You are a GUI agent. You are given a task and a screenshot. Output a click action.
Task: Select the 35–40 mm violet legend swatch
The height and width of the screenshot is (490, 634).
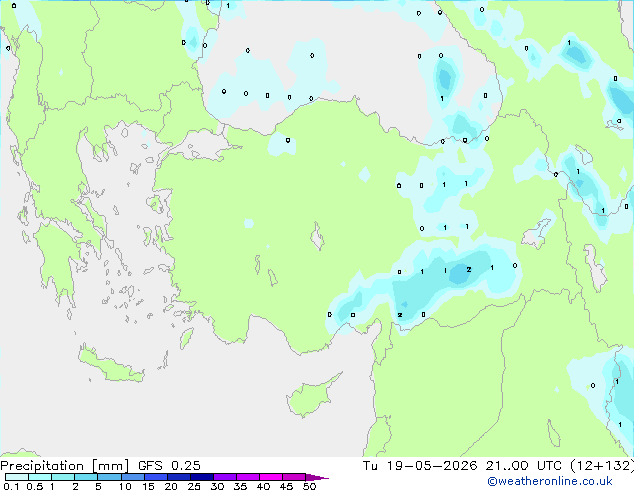[247, 477]
